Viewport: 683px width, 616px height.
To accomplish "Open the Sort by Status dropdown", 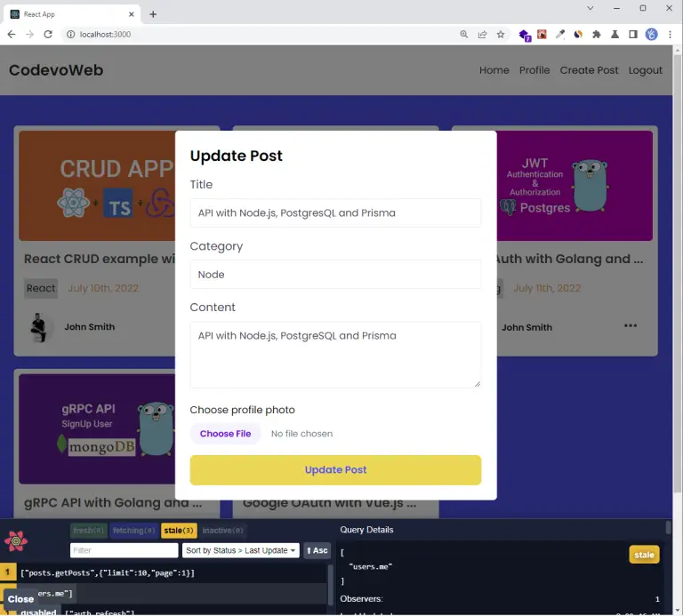I will pyautogui.click(x=240, y=550).
